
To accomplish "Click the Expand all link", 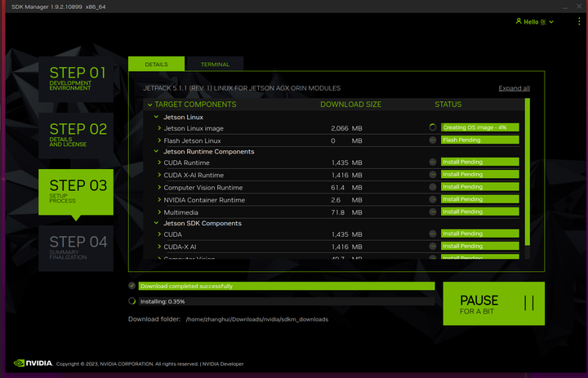I will (x=514, y=88).
